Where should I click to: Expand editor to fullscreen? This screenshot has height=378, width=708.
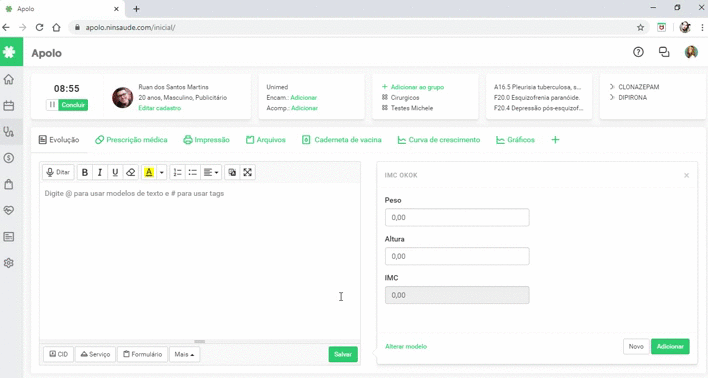[x=247, y=173]
